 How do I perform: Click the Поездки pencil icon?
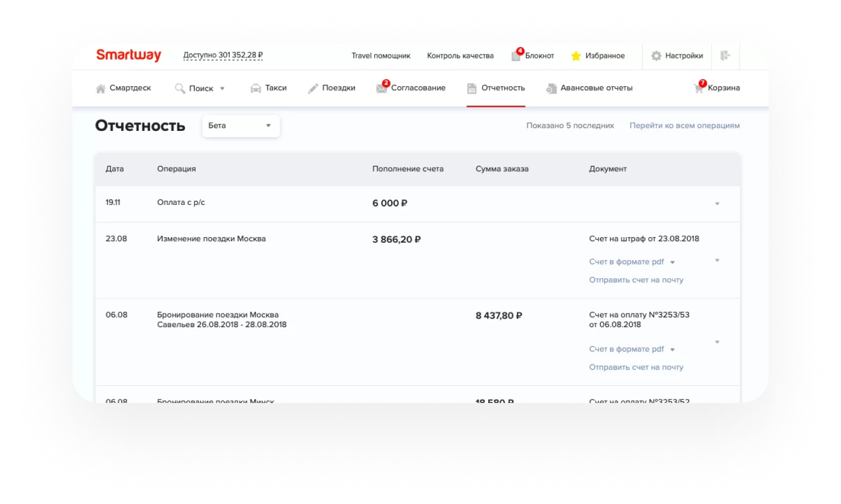[313, 88]
